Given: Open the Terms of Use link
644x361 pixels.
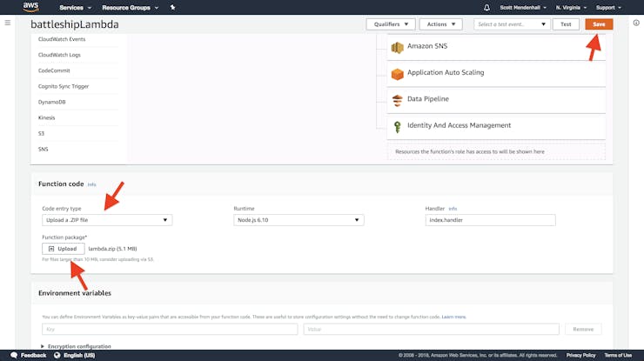Looking at the screenshot, I should [618, 355].
